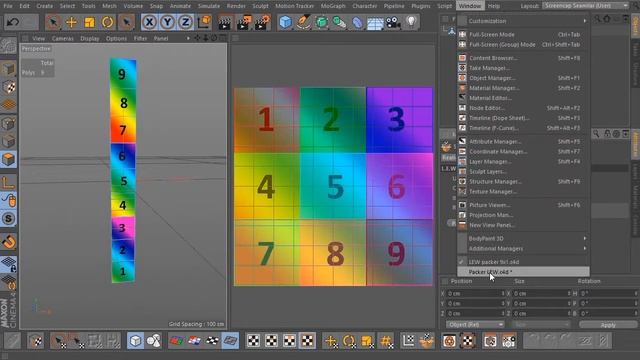This screenshot has height=360, width=640.
Task: Open Take Manager from the menu
Action: click(523, 68)
